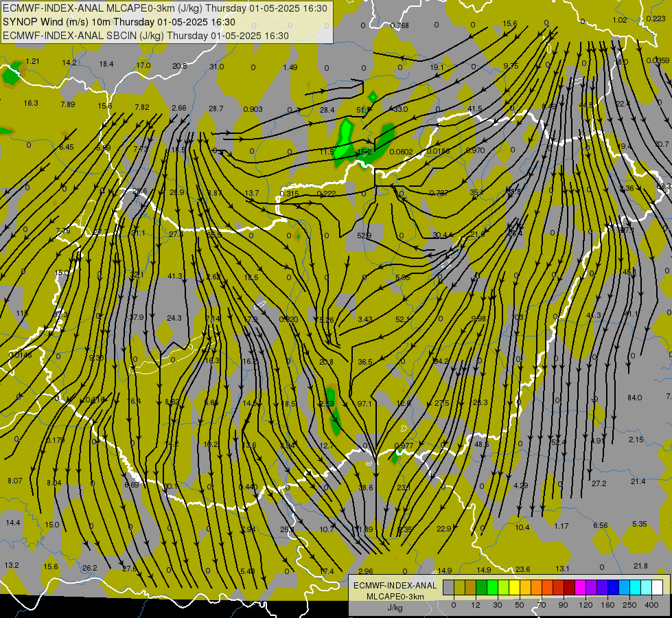Screen dimensions: 672x618
Task: Click the map value 84.0
Action: pyautogui.click(x=634, y=398)
